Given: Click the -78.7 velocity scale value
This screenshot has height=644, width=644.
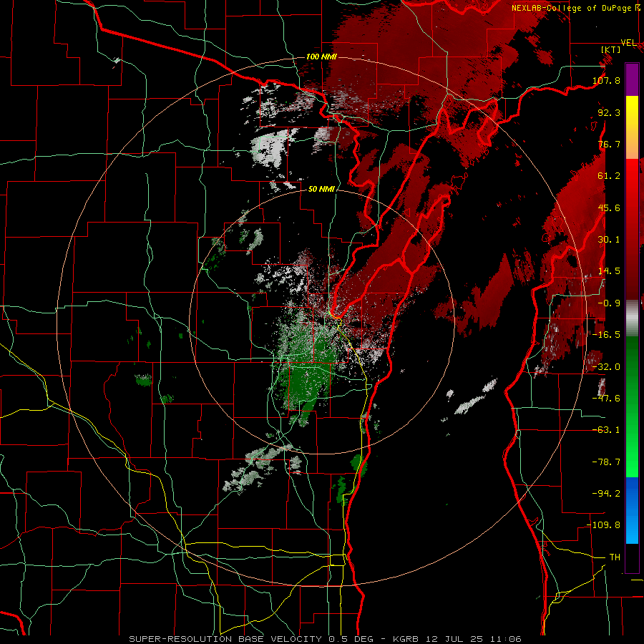Looking at the screenshot, I should click(x=606, y=462).
